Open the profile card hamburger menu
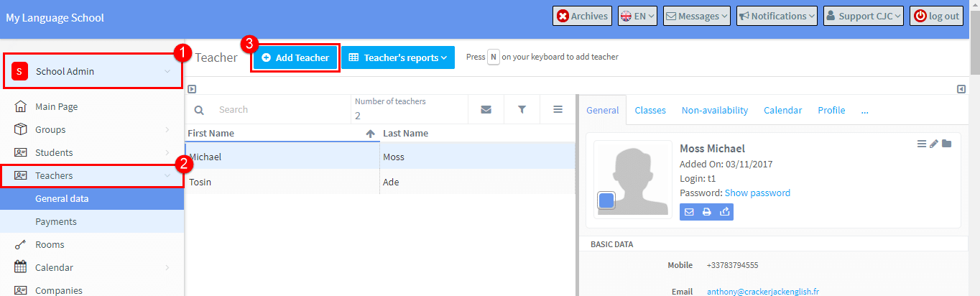 (x=922, y=144)
